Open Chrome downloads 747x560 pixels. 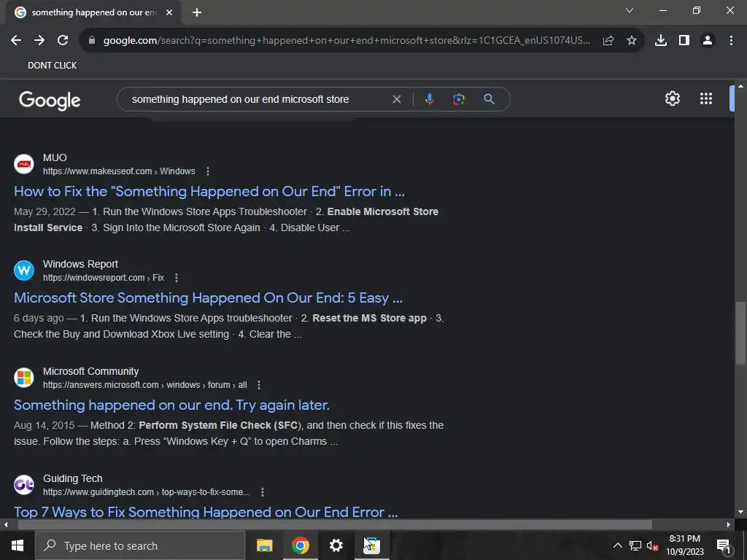pyautogui.click(x=661, y=41)
